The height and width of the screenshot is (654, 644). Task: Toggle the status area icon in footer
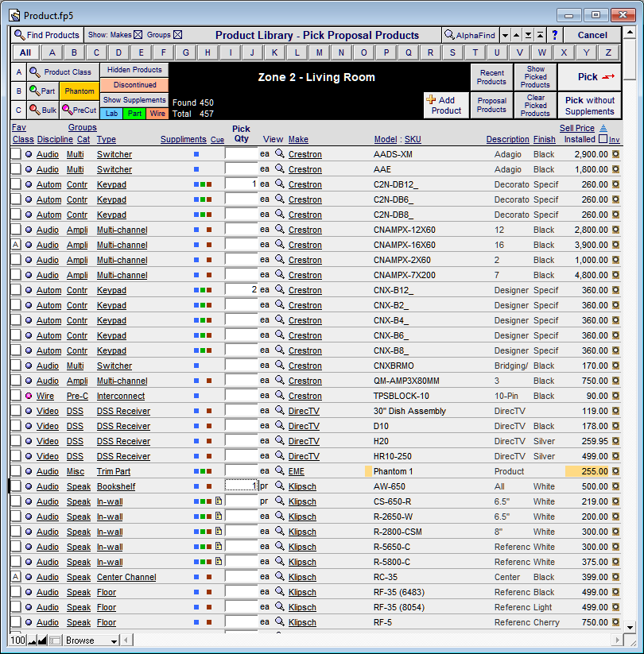[55, 640]
